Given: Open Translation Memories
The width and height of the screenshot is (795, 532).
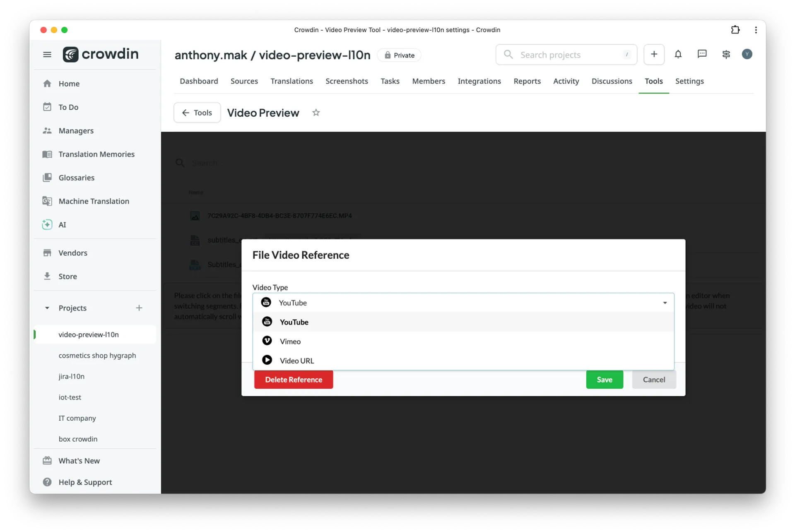Looking at the screenshot, I should click(96, 154).
